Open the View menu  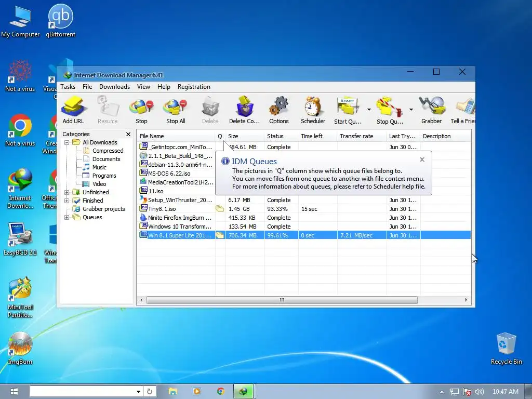pos(143,87)
